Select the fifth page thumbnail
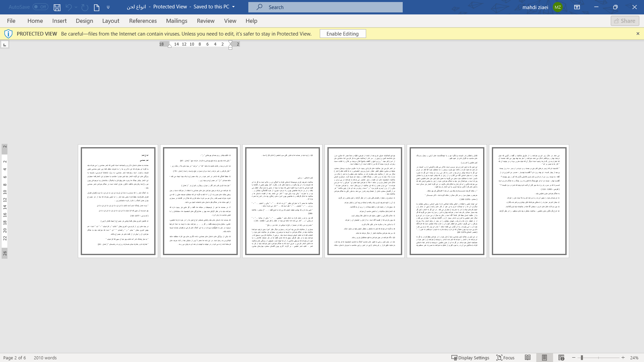 pos(447,201)
